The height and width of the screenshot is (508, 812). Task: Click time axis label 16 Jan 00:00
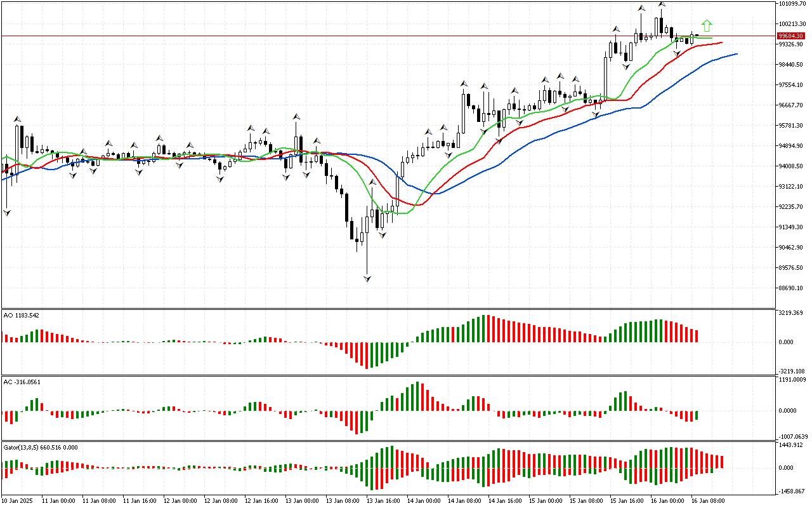click(667, 501)
